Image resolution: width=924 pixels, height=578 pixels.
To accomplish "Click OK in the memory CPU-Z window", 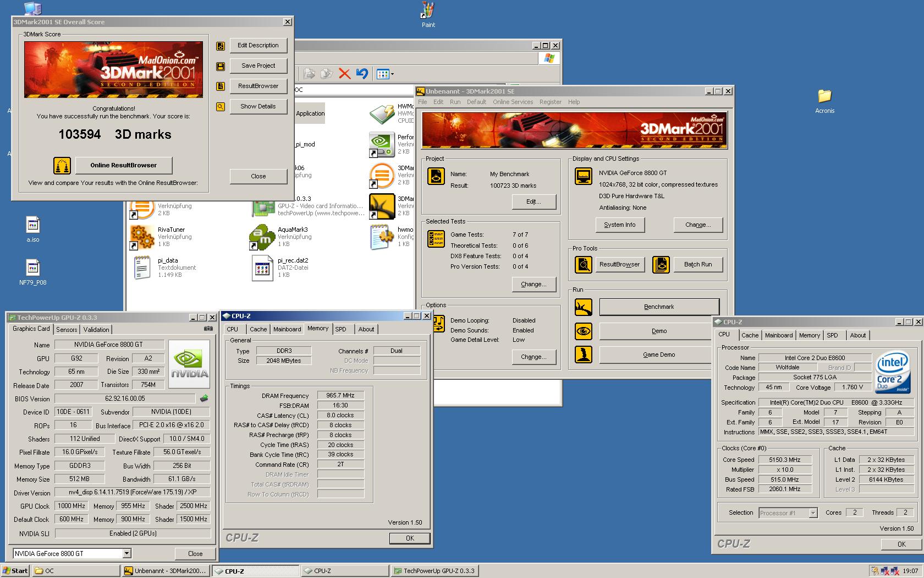I will click(x=410, y=538).
